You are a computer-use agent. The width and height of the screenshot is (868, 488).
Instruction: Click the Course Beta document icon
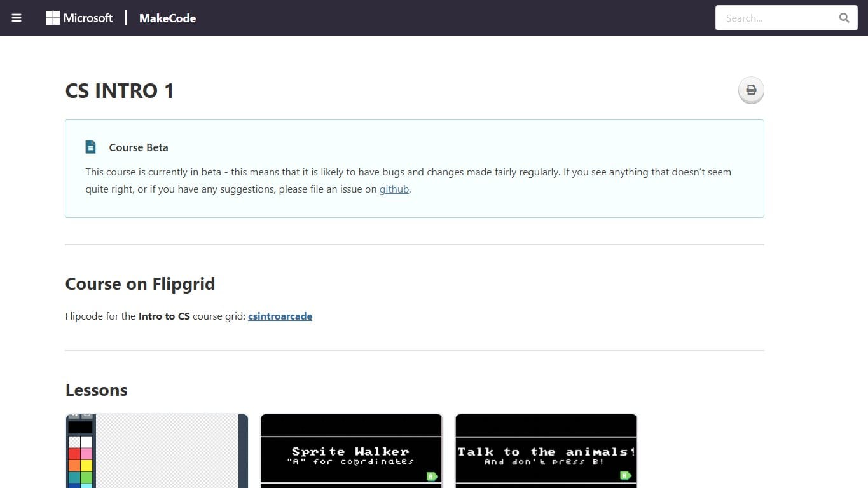click(x=91, y=147)
